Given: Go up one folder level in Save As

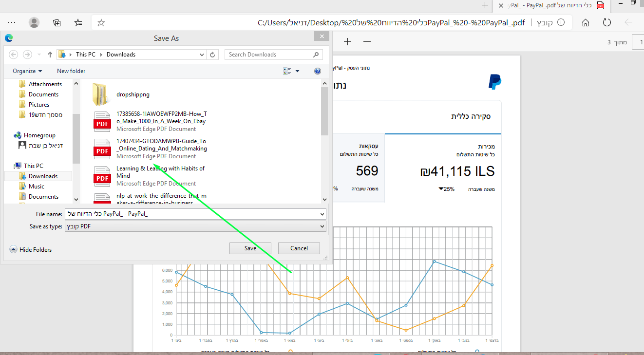Looking at the screenshot, I should coord(50,55).
